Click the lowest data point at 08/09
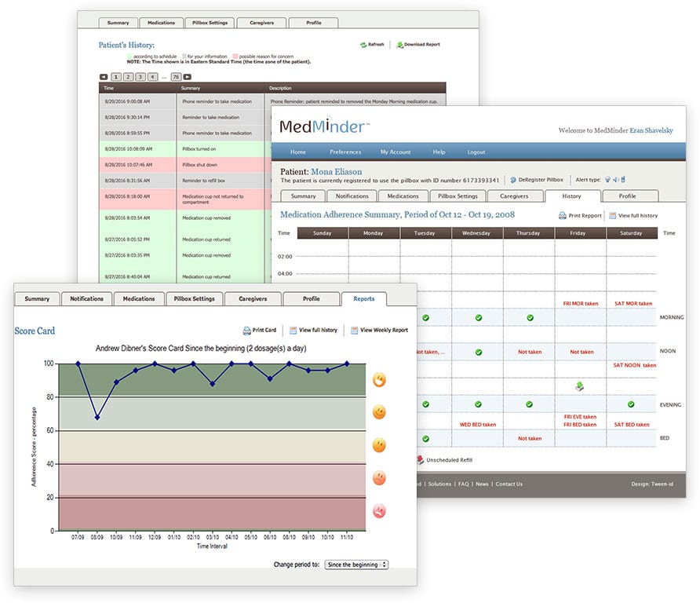 tap(97, 418)
